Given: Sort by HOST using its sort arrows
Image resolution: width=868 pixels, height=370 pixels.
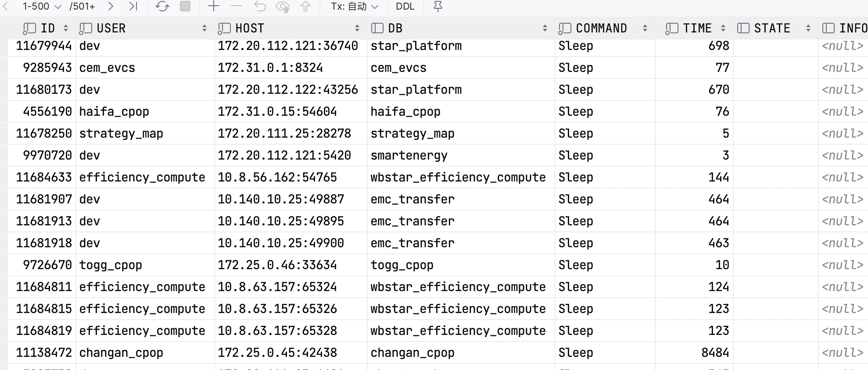Looking at the screenshot, I should coord(357,28).
